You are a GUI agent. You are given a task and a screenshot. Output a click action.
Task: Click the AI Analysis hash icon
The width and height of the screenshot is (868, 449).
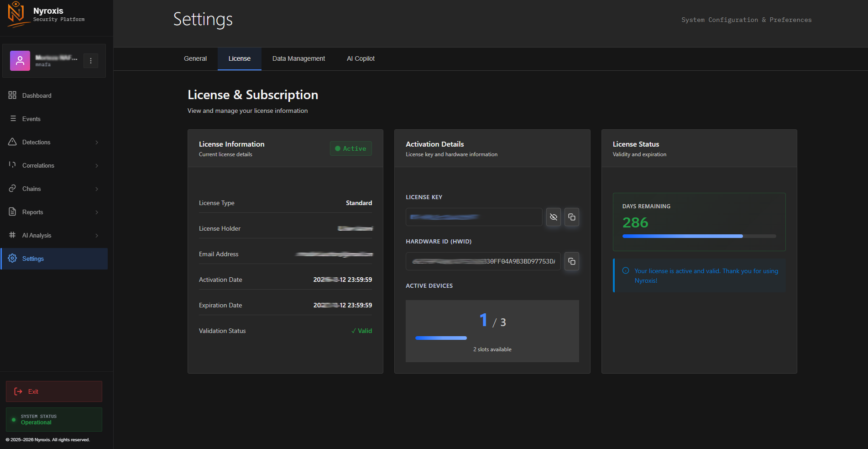pyautogui.click(x=12, y=235)
